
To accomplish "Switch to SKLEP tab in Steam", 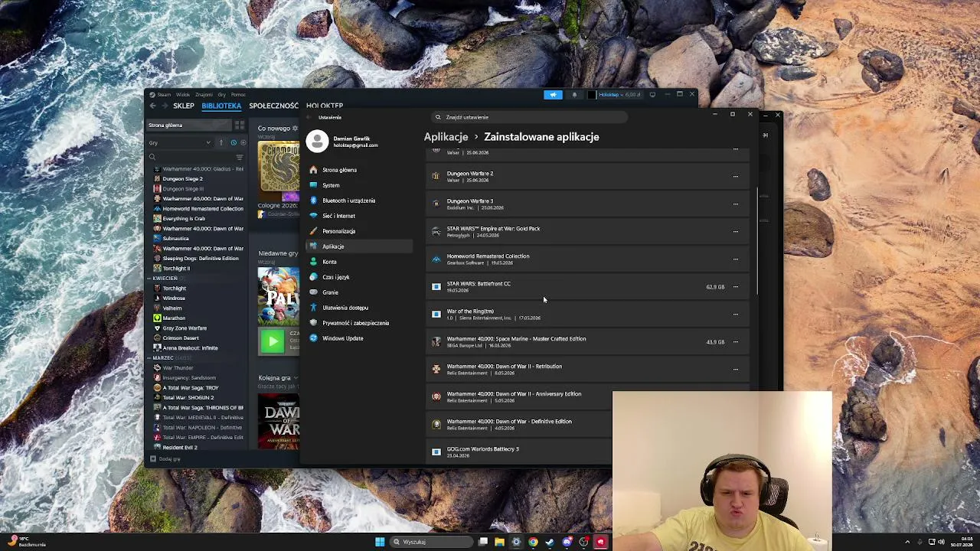I will tap(184, 106).
